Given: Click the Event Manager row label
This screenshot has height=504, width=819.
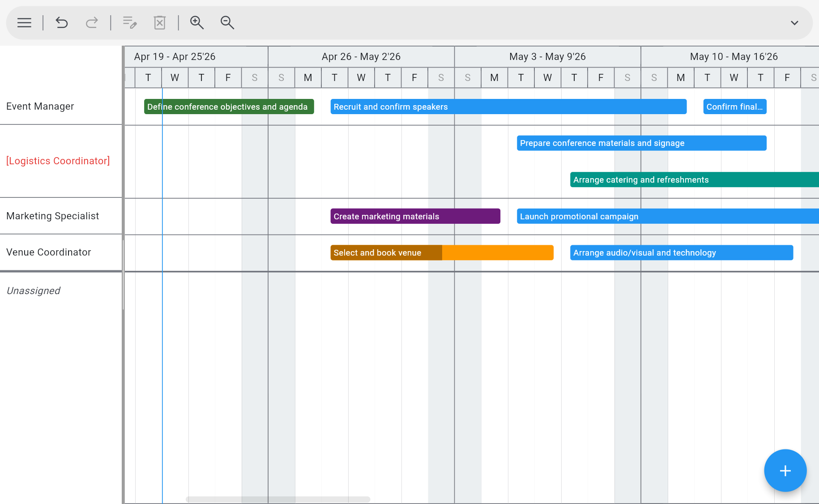Looking at the screenshot, I should point(40,106).
